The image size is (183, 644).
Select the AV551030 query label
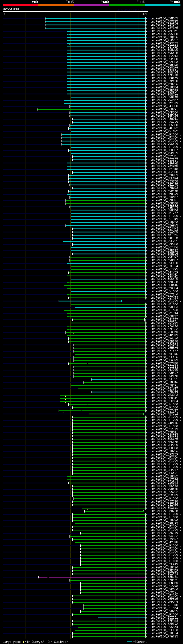[11, 9]
